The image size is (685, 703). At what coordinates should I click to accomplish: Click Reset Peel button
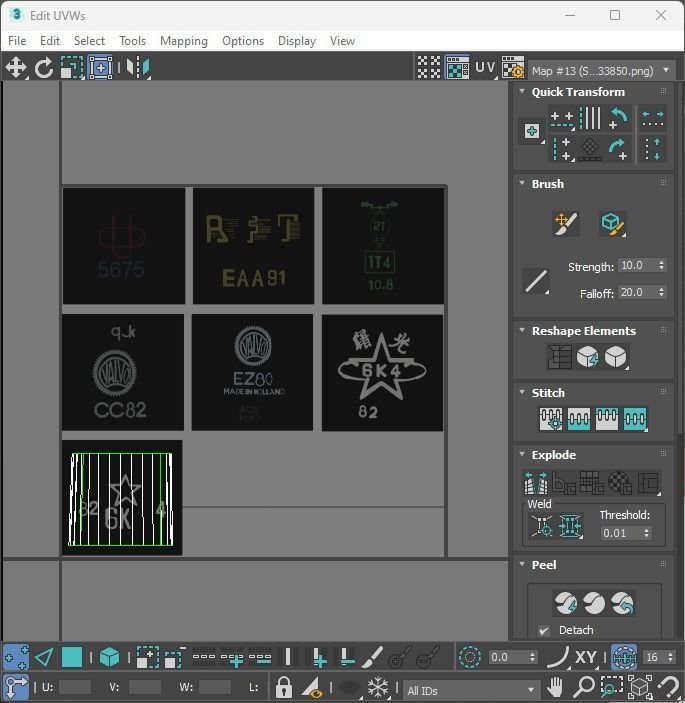pyautogui.click(x=622, y=603)
